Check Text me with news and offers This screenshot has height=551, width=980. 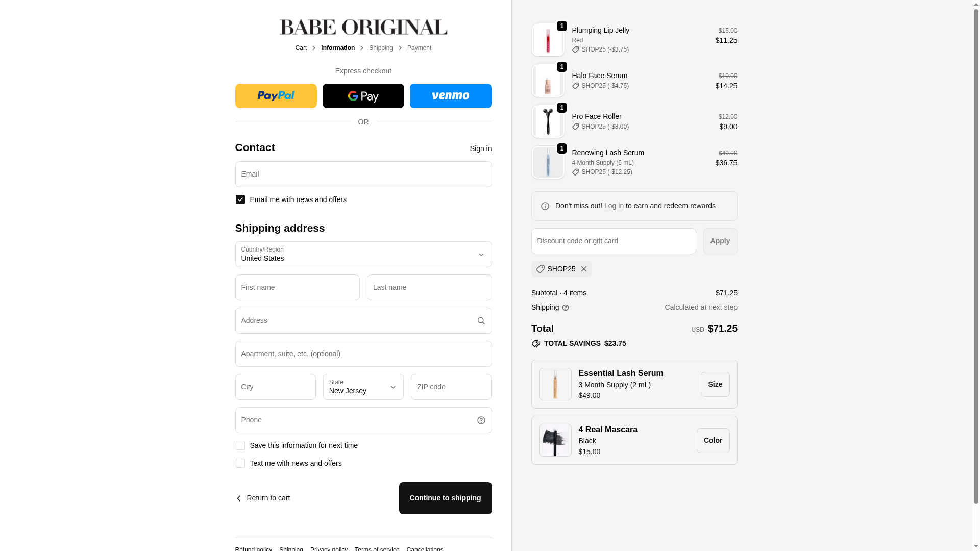pyautogui.click(x=240, y=463)
